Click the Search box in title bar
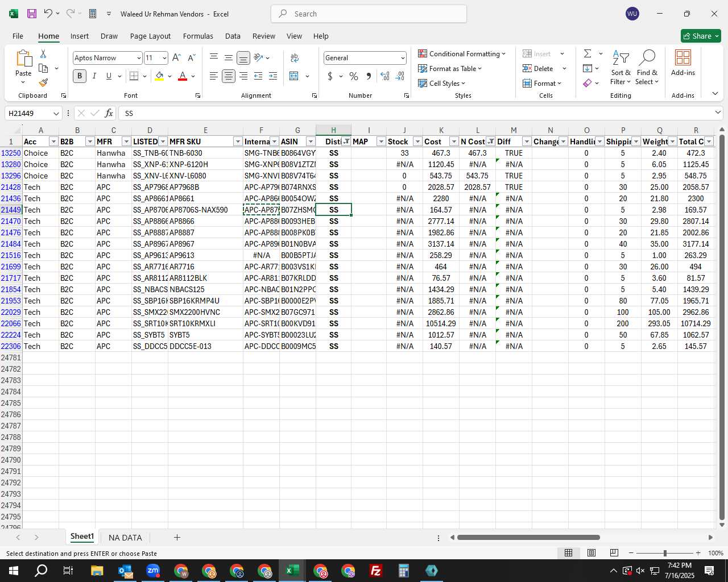728x582 pixels. tap(369, 14)
